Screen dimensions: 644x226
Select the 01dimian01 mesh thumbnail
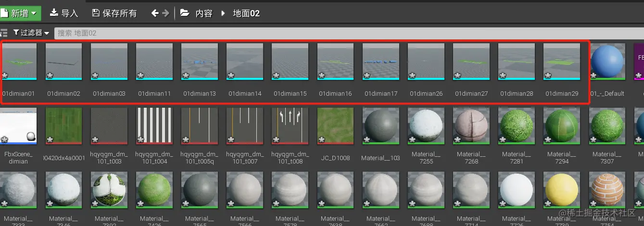coord(18,62)
